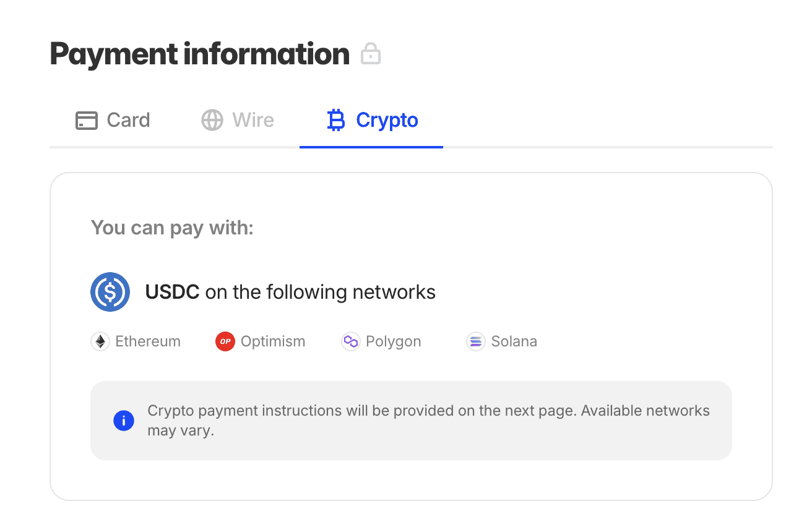Click the Ethereum network label
This screenshot has width=812, height=527.
[148, 341]
